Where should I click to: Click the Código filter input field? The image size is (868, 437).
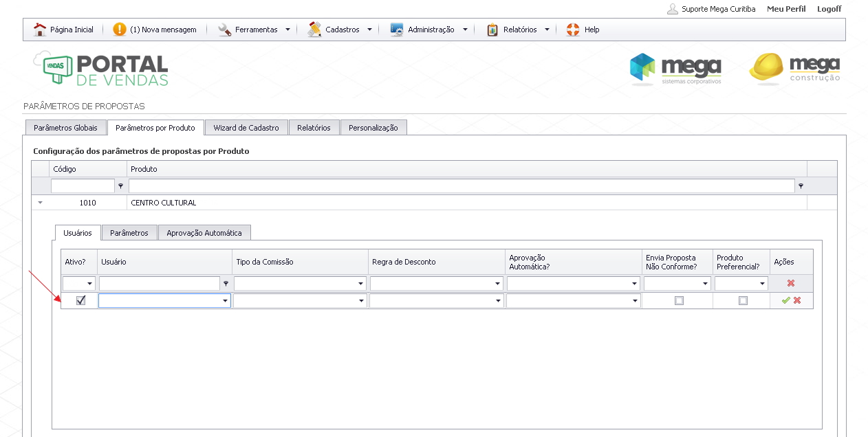click(x=83, y=186)
